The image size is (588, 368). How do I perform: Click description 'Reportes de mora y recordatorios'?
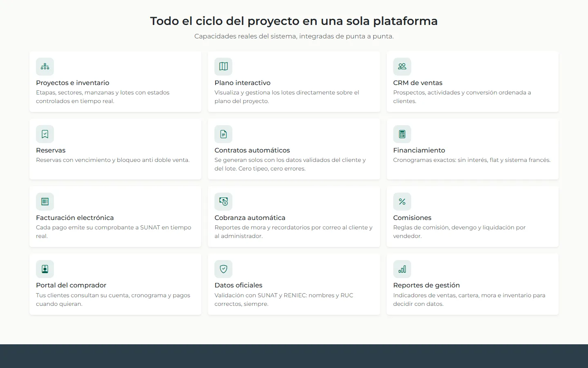click(294, 232)
